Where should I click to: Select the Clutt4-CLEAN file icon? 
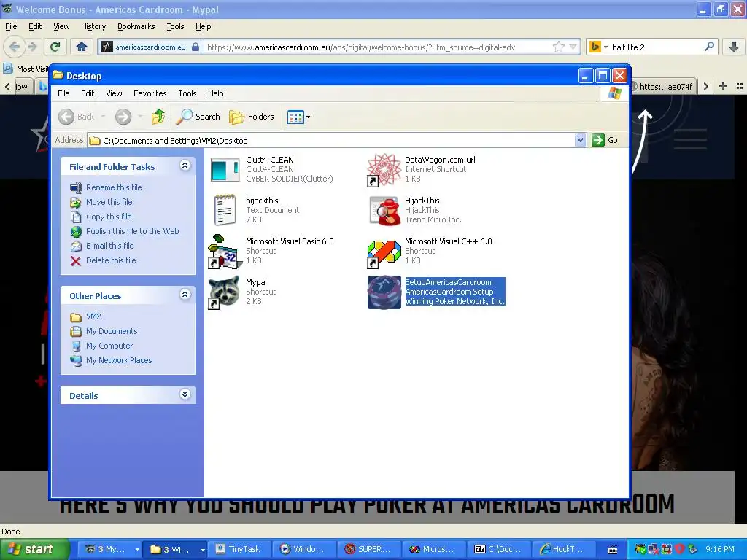coord(225,170)
